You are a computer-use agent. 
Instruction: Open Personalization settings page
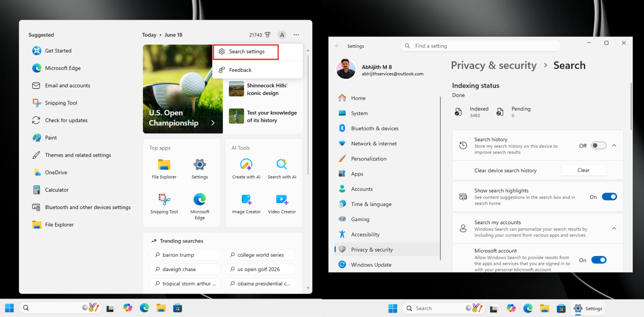pyautogui.click(x=387, y=159)
